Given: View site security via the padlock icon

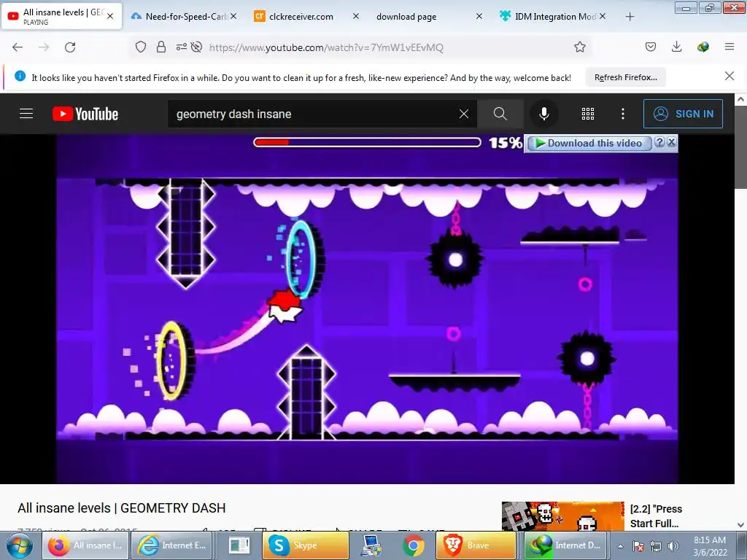Looking at the screenshot, I should tap(161, 47).
